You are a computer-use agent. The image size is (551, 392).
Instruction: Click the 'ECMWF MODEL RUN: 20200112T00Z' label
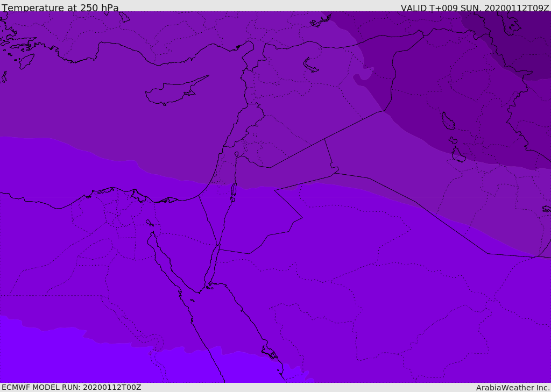pos(72,387)
